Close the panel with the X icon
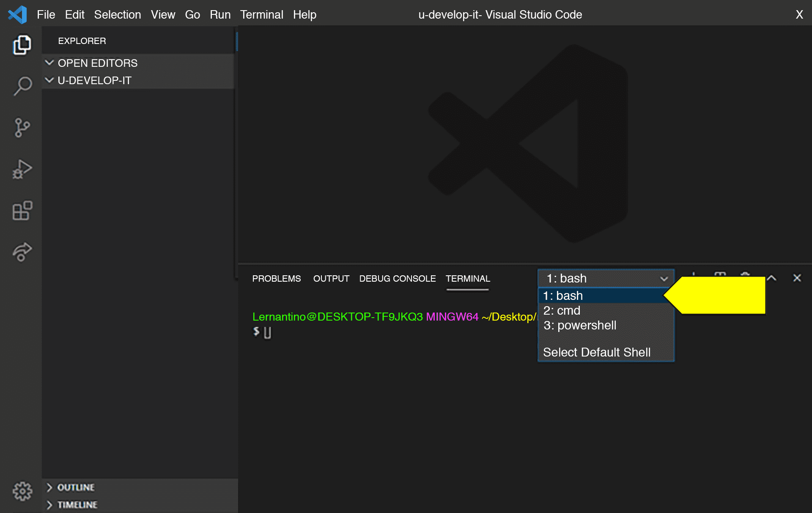This screenshot has height=513, width=812. (797, 278)
